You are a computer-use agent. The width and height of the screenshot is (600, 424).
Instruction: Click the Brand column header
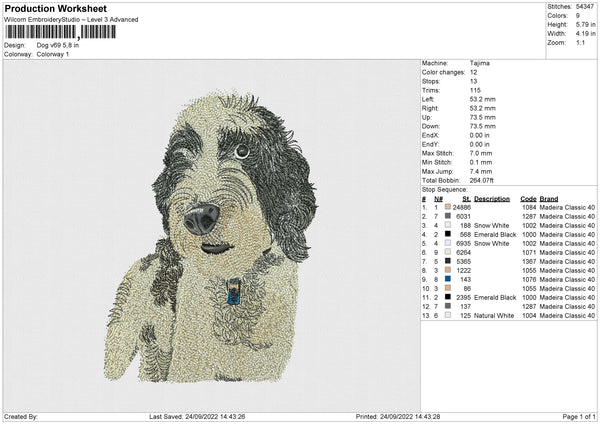pyautogui.click(x=549, y=199)
